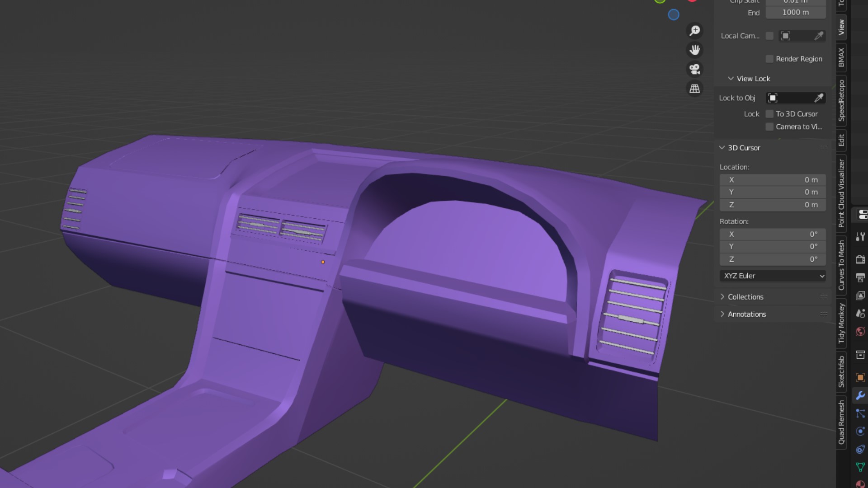The height and width of the screenshot is (488, 868).
Task: Open Output properties printer tab
Action: coord(860,277)
